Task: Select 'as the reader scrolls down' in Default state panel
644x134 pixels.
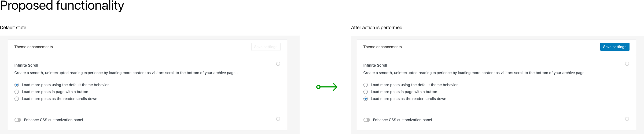Action: pyautogui.click(x=17, y=99)
